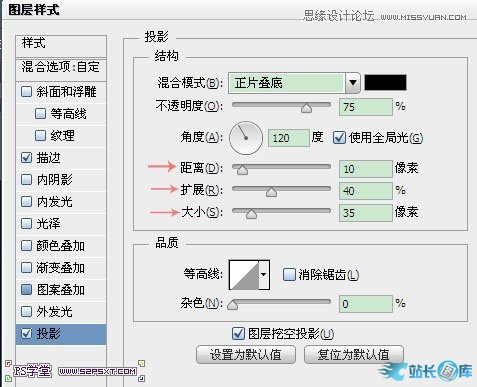This screenshot has width=477, height=387.
Task: Enable the 内发光 checkbox
Action: (x=26, y=202)
